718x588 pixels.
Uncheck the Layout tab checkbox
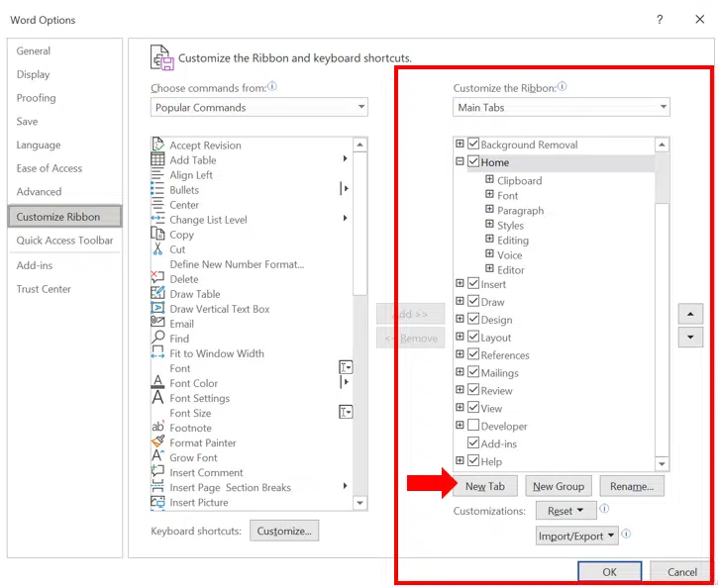[473, 337]
